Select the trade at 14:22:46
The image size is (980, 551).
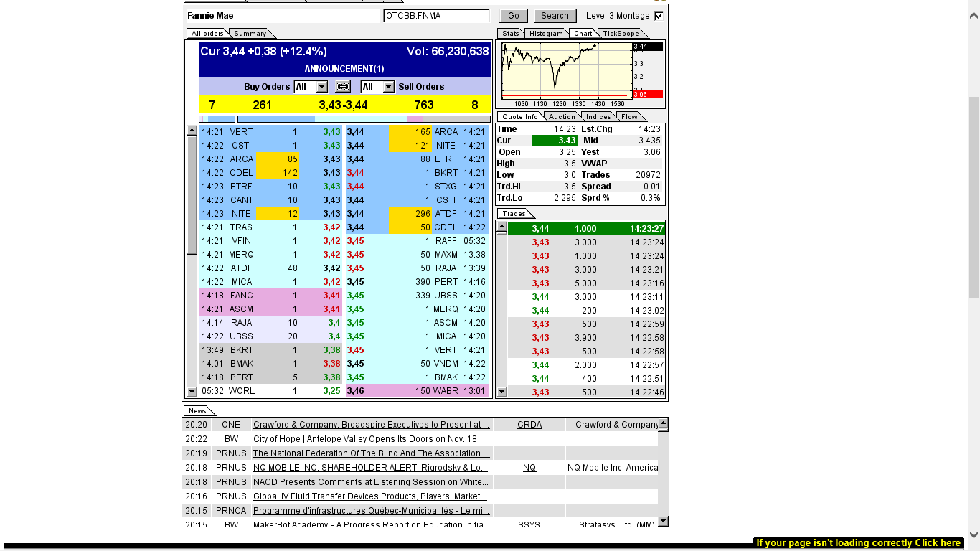click(587, 392)
